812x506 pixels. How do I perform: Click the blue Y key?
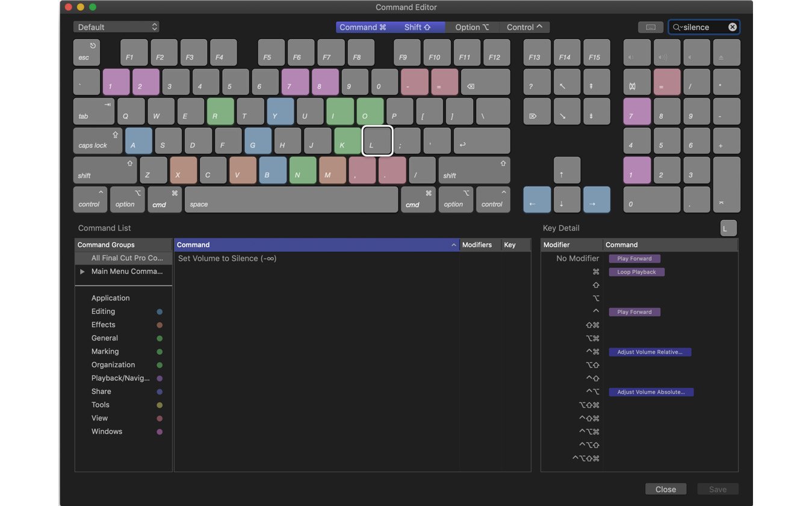[280, 111]
